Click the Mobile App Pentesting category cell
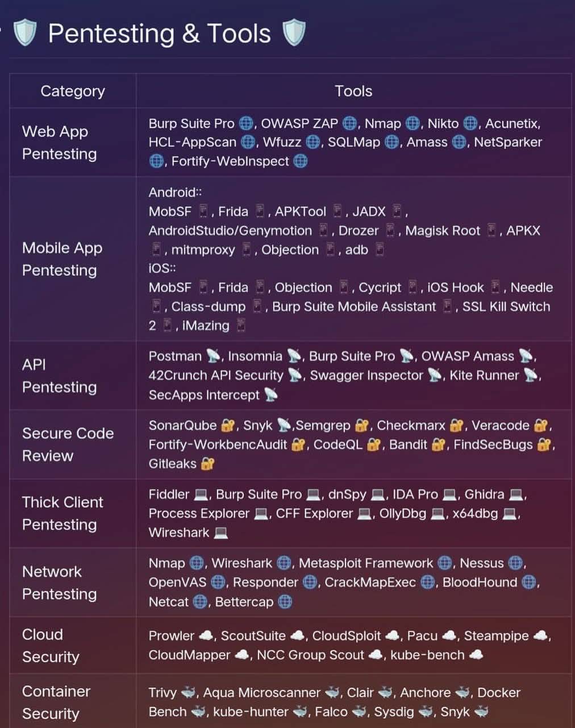 [73, 259]
